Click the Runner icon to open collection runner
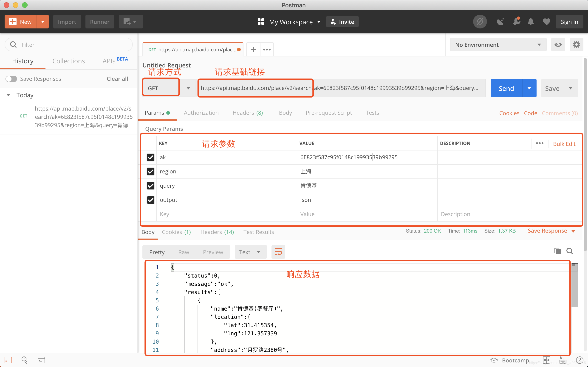This screenshot has height=367, width=588. [x=99, y=22]
